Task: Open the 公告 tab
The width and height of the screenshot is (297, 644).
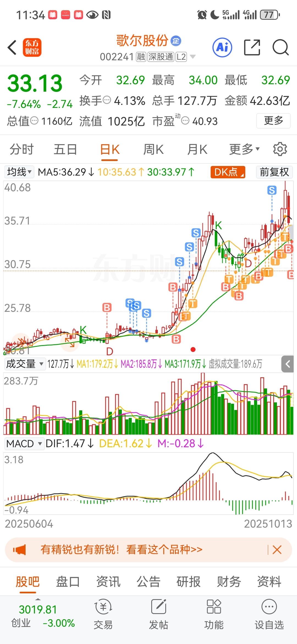Action: pos(148,582)
